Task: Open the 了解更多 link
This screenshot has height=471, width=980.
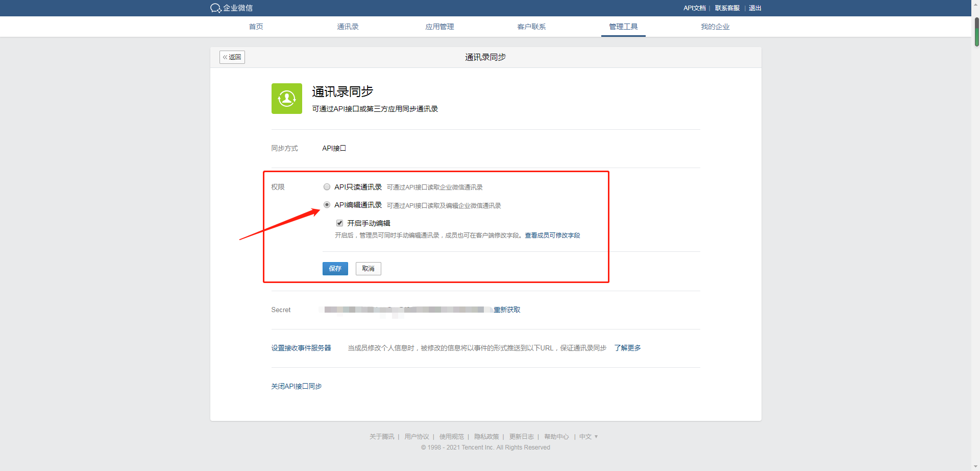Action: (x=627, y=348)
